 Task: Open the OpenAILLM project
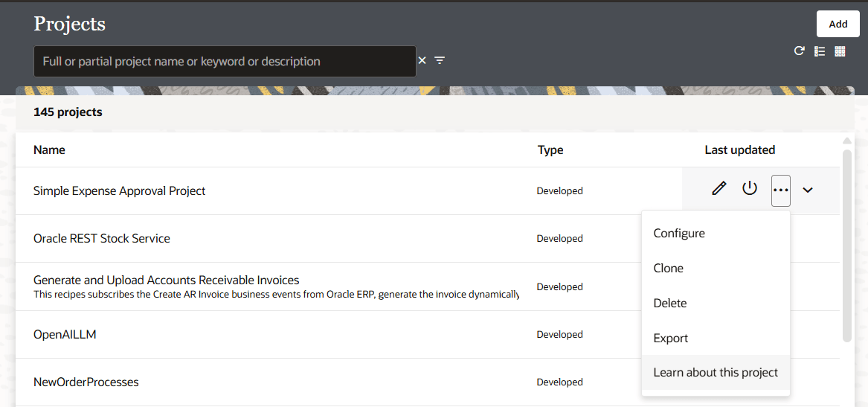tap(65, 335)
